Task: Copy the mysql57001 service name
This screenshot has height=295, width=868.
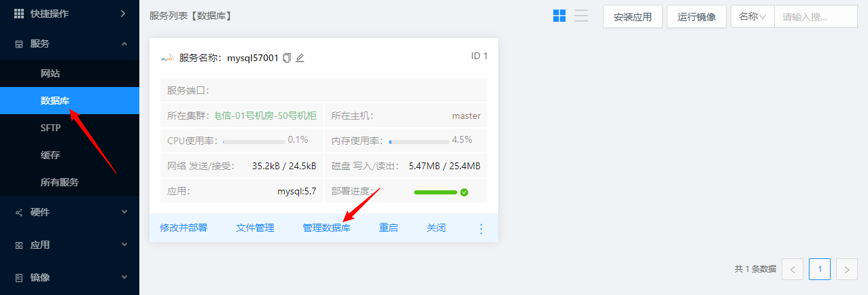Action: pyautogui.click(x=287, y=58)
